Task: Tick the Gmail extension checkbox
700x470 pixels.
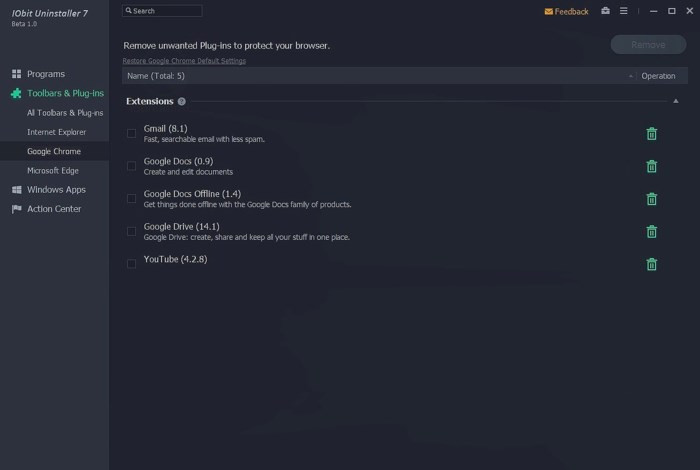Action: click(131, 134)
